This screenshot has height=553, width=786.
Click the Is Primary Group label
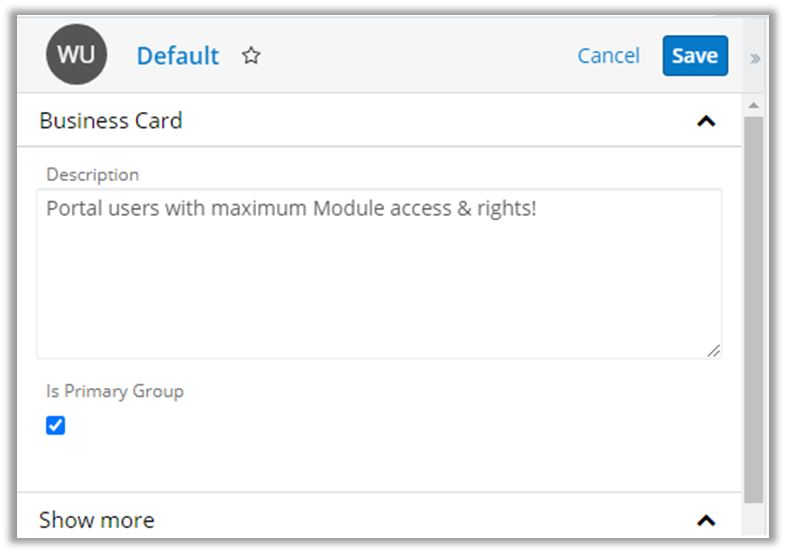[115, 391]
